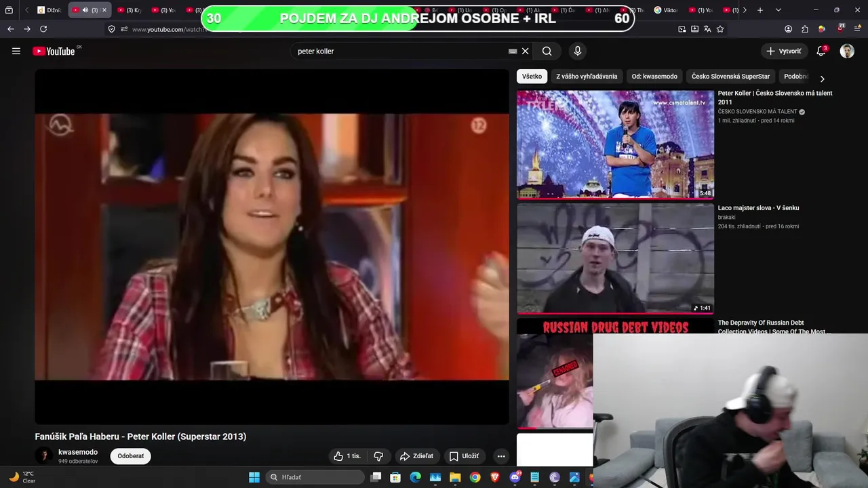Click in the YouTube search field
This screenshot has height=488, width=868.
400,51
